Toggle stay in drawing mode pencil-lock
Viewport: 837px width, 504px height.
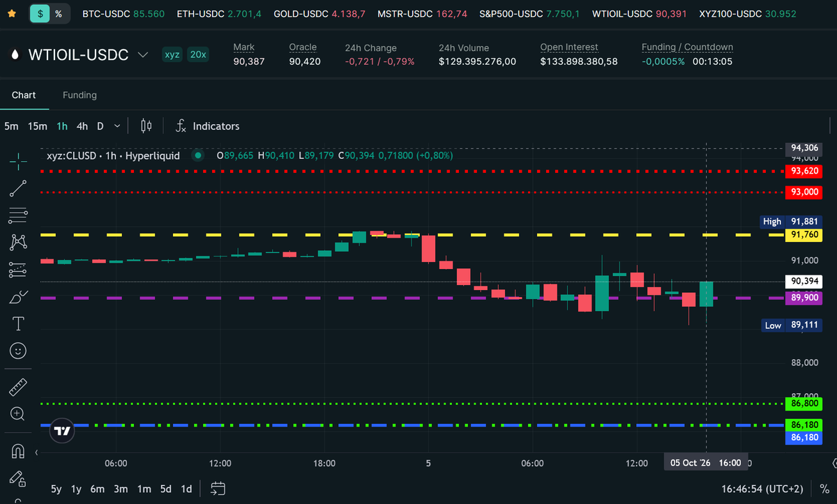point(19,478)
